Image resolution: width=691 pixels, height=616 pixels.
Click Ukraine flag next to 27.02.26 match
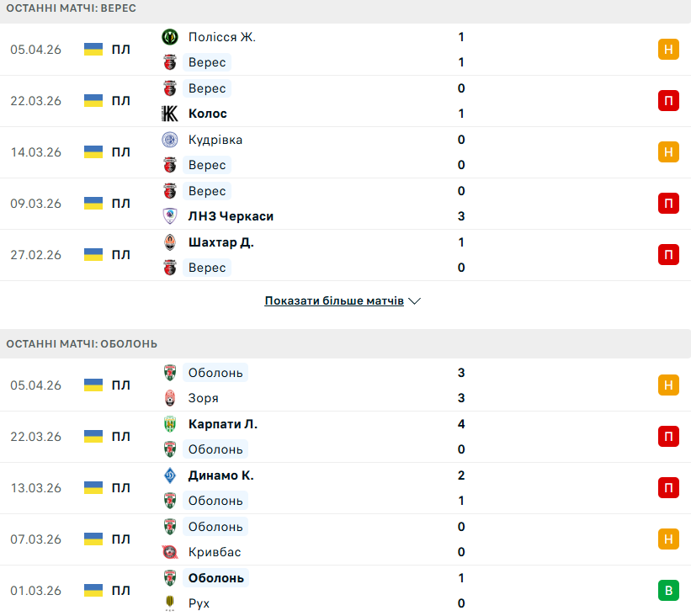[93, 255]
